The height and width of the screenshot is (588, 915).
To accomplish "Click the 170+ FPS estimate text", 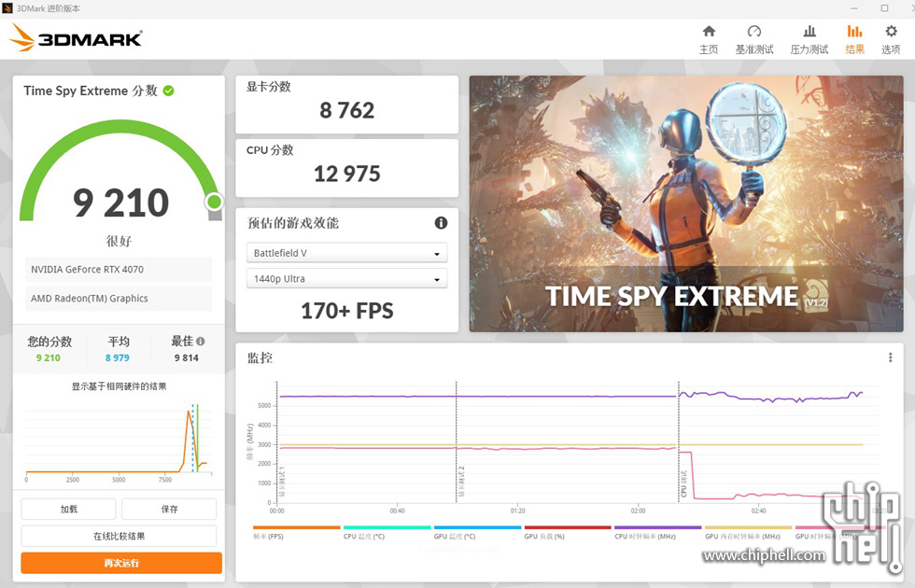I will pos(346,310).
